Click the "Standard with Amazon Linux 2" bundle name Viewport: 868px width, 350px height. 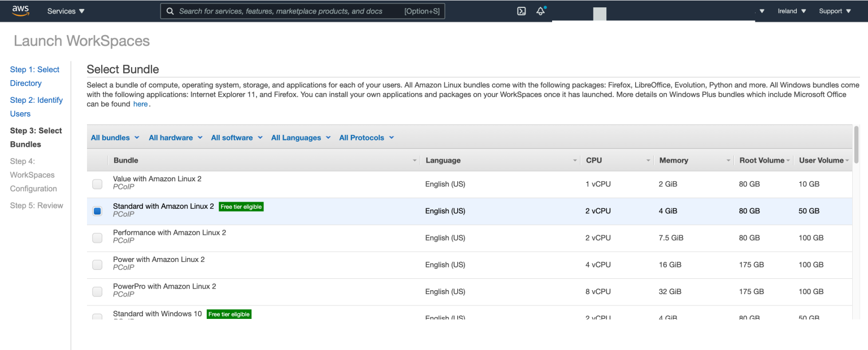[163, 206]
